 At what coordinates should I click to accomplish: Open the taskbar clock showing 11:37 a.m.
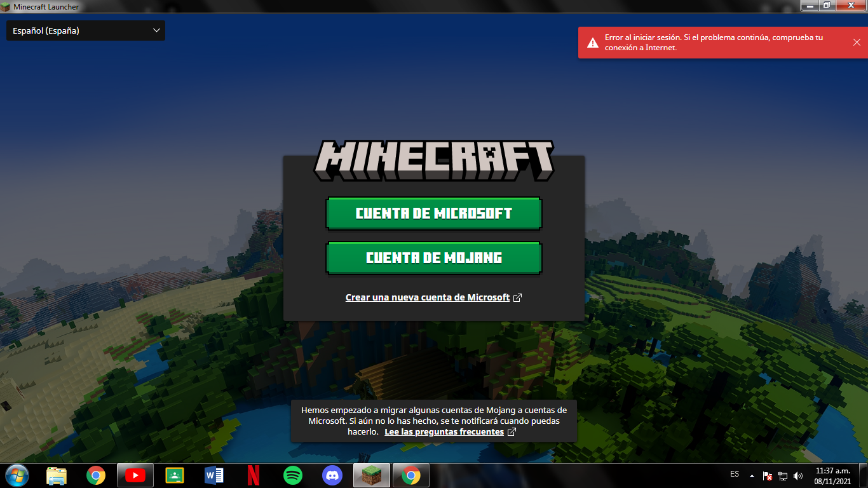click(832, 476)
